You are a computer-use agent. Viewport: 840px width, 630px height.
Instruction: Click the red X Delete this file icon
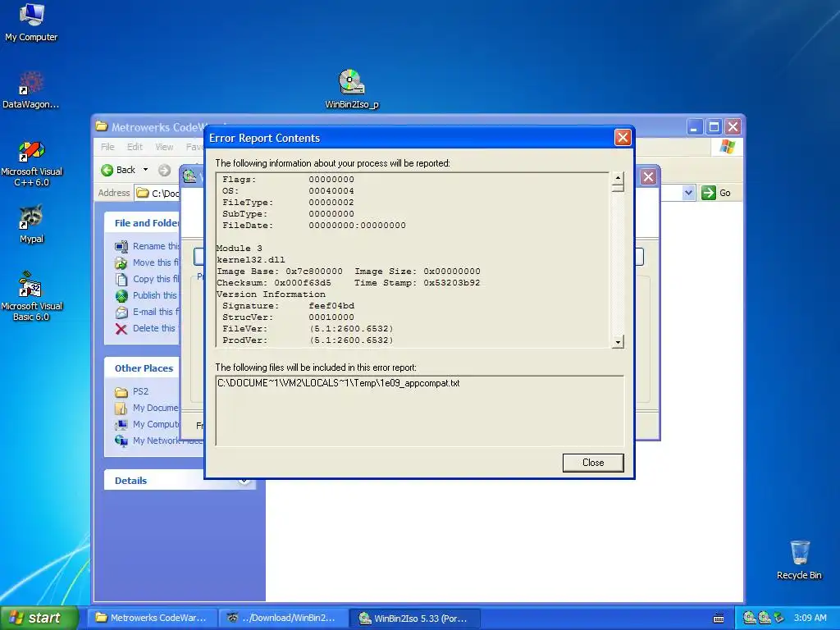(121, 328)
